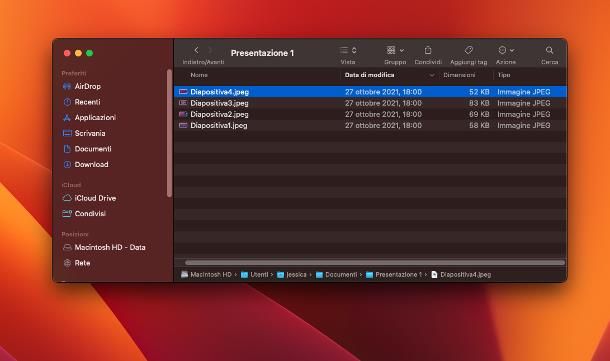Viewport: 610px width, 361px height.
Task: Click the green full-screen window button
Action: tap(89, 53)
